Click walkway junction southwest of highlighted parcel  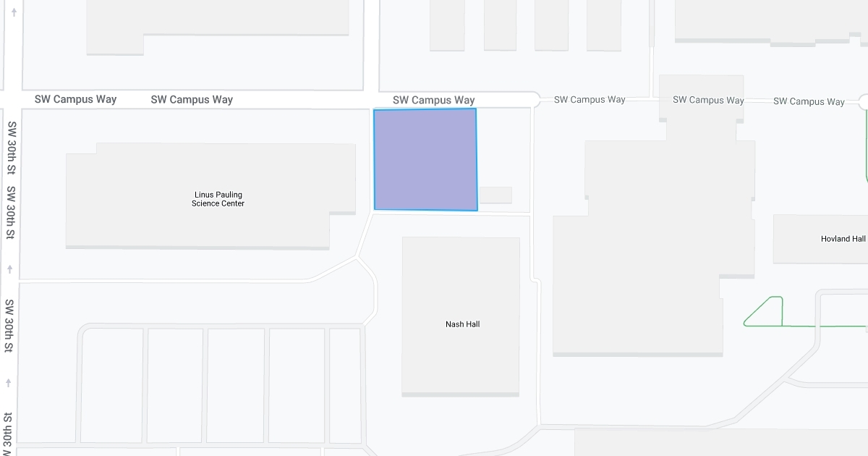click(359, 256)
